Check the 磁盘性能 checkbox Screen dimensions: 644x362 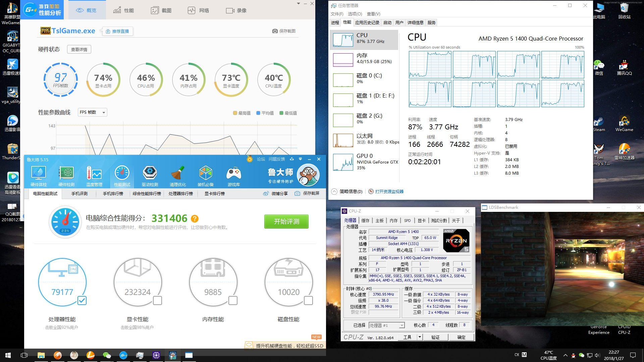coord(308,301)
